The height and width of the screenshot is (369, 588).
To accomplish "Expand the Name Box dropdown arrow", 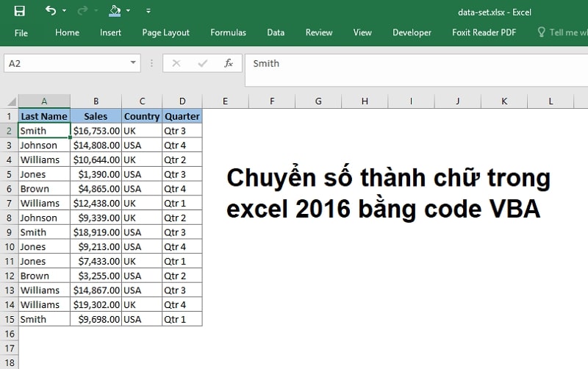I will point(133,63).
